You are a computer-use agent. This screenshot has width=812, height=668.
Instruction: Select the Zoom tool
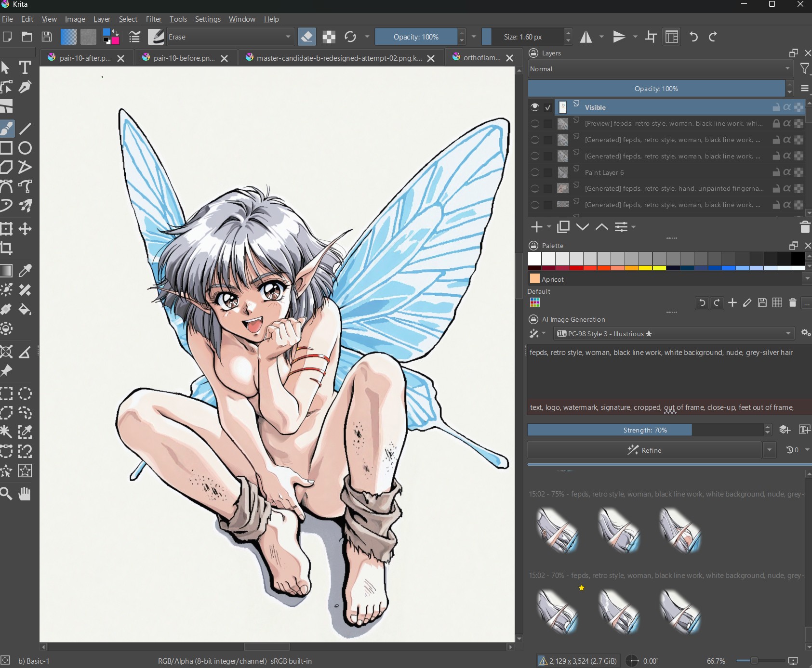pyautogui.click(x=7, y=494)
